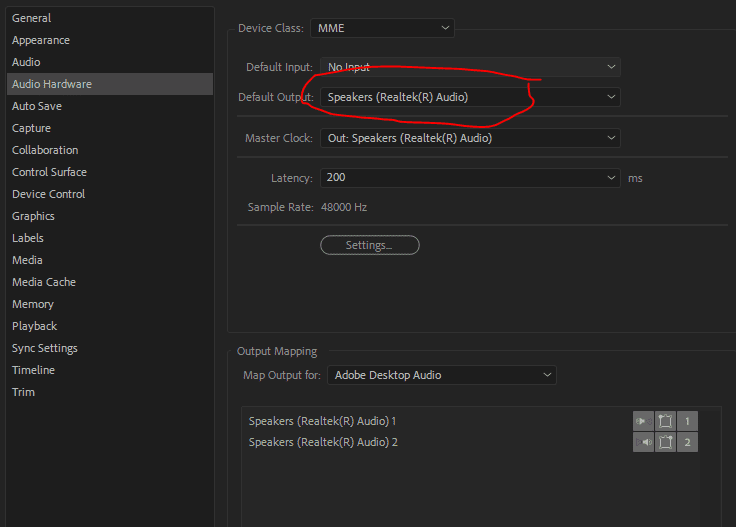Open the Latency dropdown
This screenshot has width=736, height=527.
coord(470,178)
